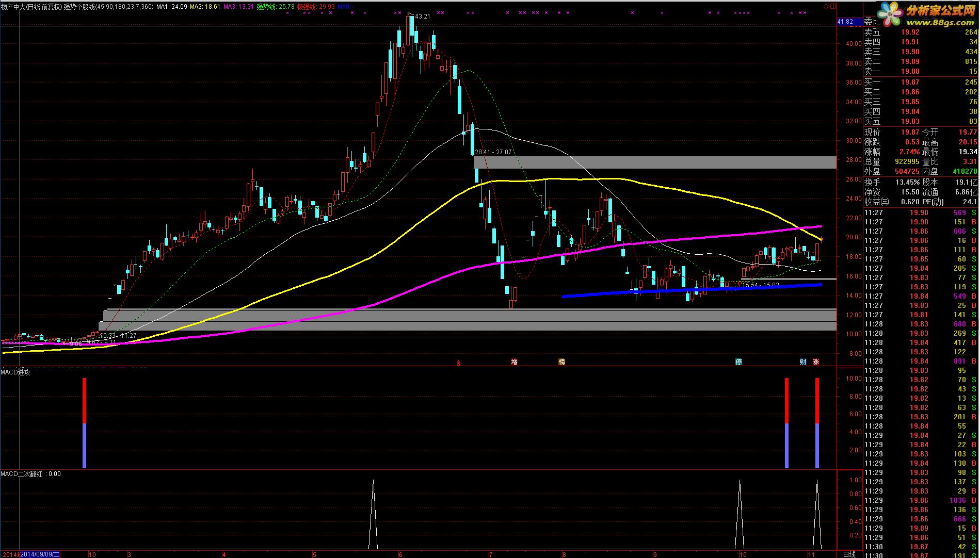Select the MA3: 13.31 indicator label
The width and height of the screenshot is (980, 558).
238,7
